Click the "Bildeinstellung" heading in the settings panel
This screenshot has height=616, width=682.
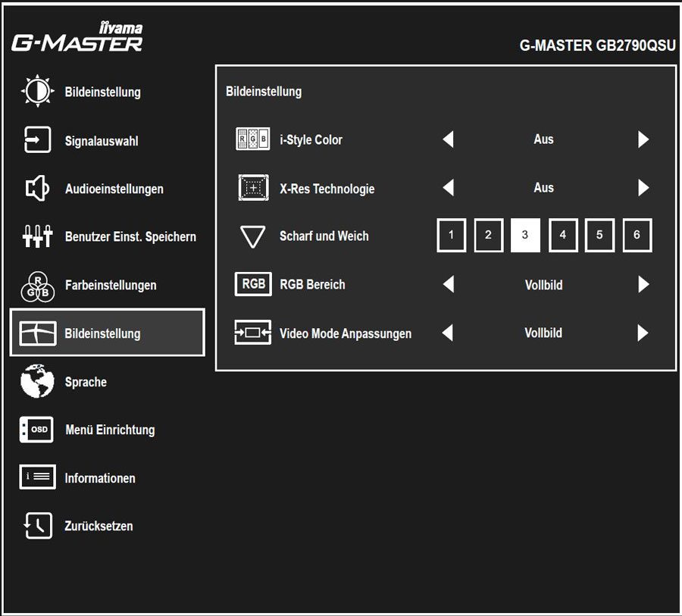point(264,92)
